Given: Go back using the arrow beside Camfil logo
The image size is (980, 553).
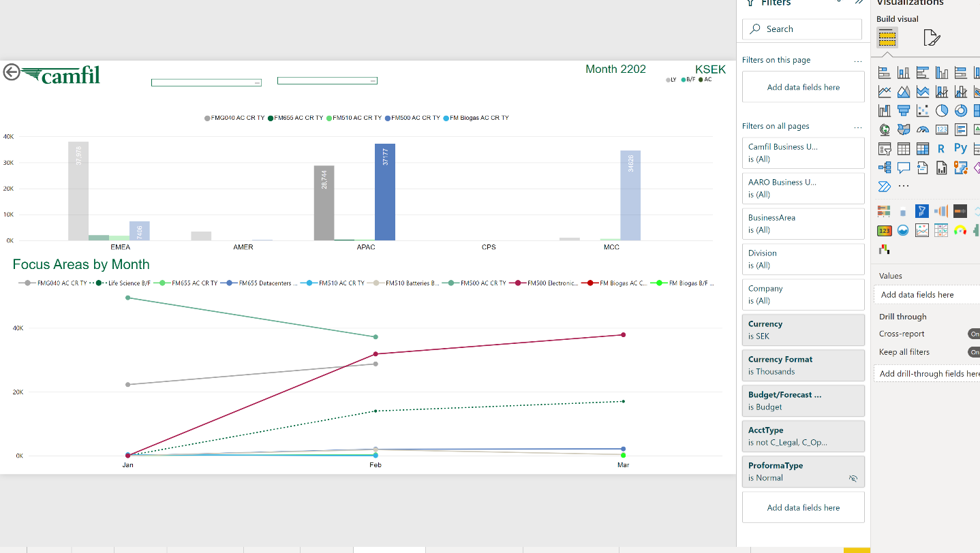Looking at the screenshot, I should click(11, 72).
